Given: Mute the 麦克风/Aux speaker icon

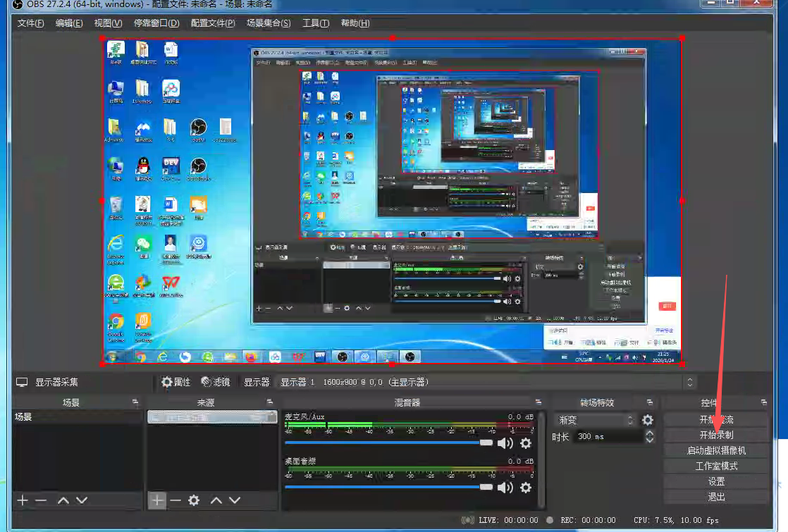Looking at the screenshot, I should point(505,443).
